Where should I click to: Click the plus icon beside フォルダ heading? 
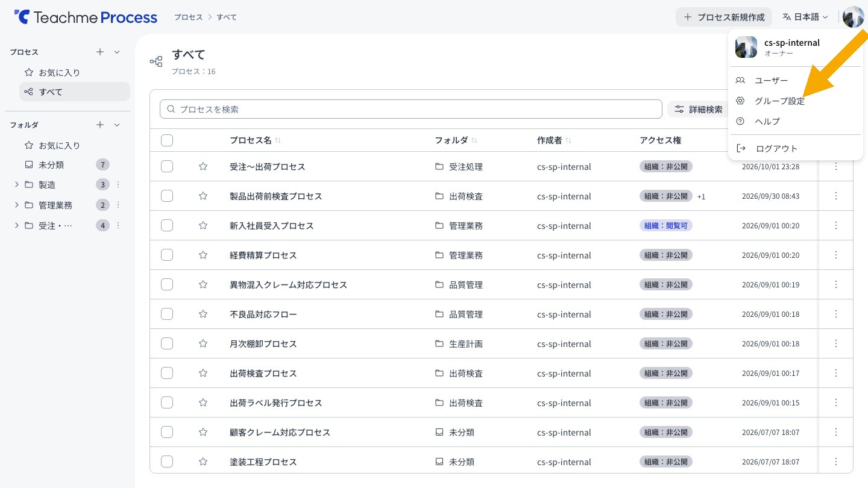coord(100,125)
